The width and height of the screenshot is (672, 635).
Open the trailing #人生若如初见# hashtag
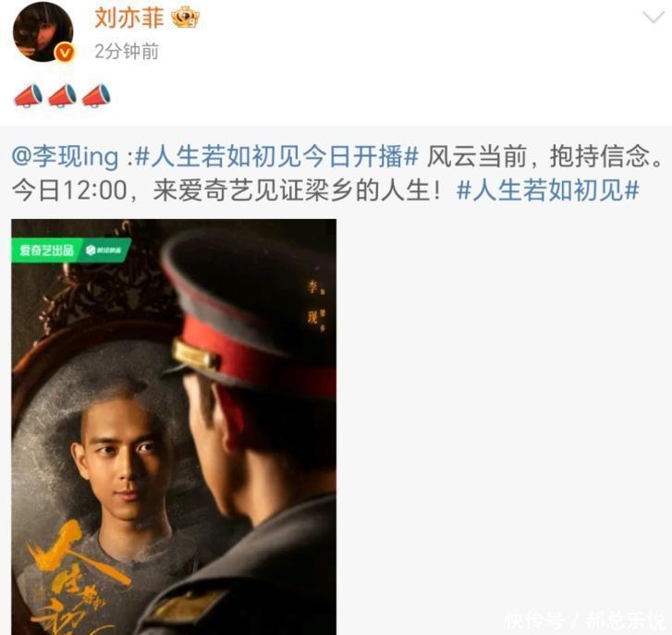[548, 190]
